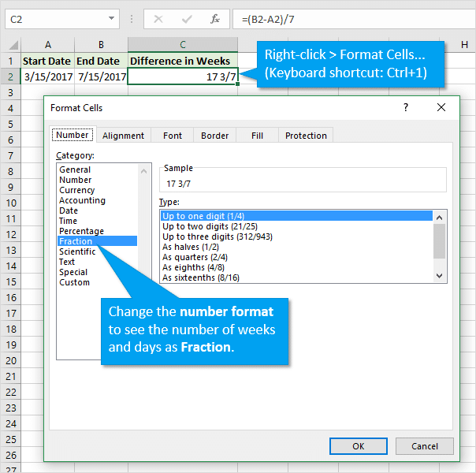Choose Custom category in list
Viewport: 476px width, 473px height.
click(x=74, y=282)
